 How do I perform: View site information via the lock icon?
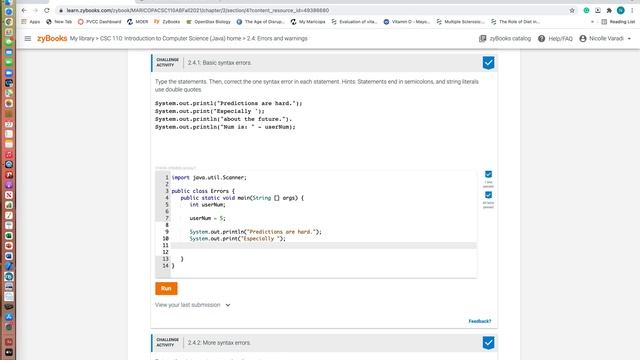(61, 10)
